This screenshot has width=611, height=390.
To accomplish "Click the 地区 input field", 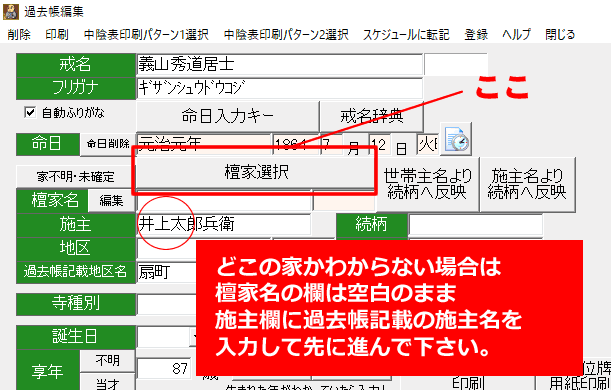I will point(167,248).
